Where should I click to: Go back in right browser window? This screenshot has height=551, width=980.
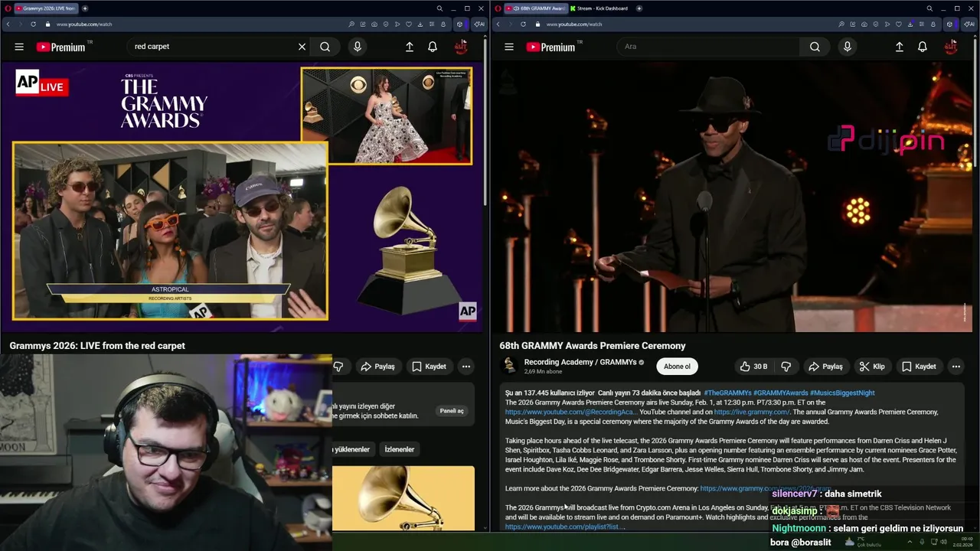click(x=498, y=24)
